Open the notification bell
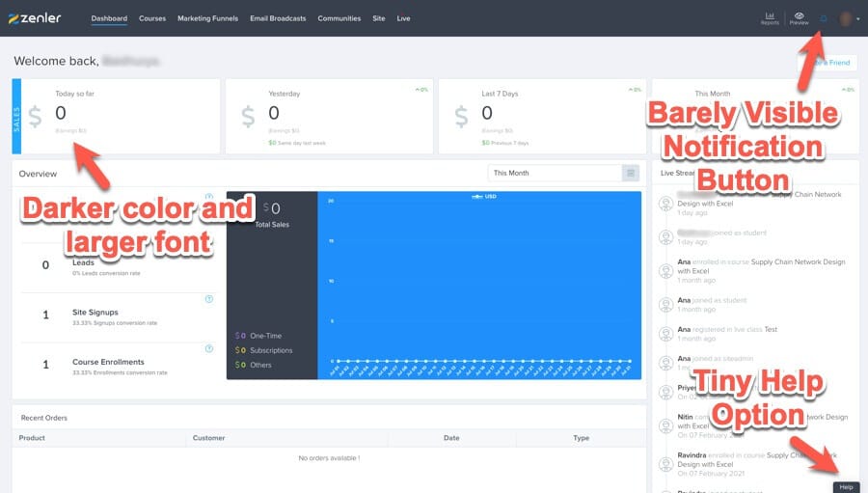This screenshot has height=493, width=868. tap(823, 18)
